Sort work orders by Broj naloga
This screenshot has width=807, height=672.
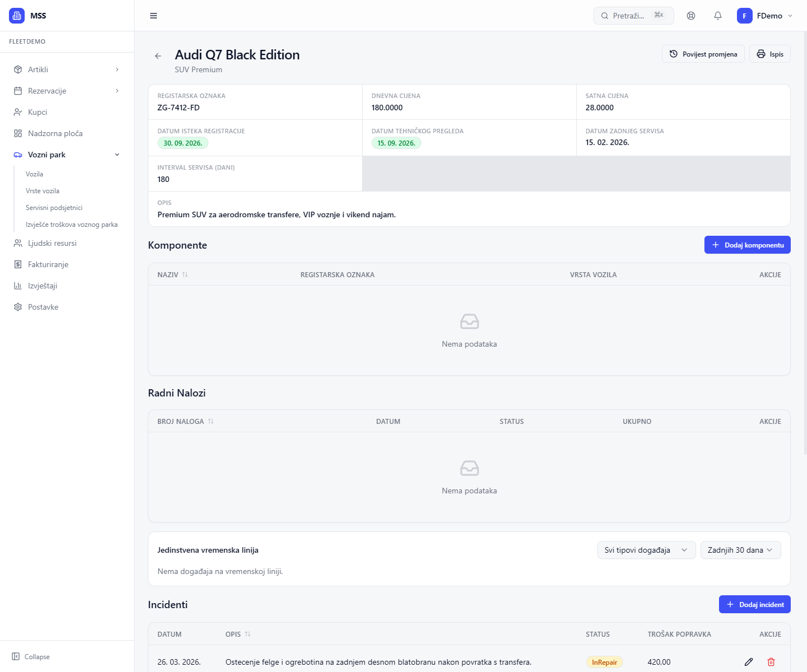pos(211,421)
